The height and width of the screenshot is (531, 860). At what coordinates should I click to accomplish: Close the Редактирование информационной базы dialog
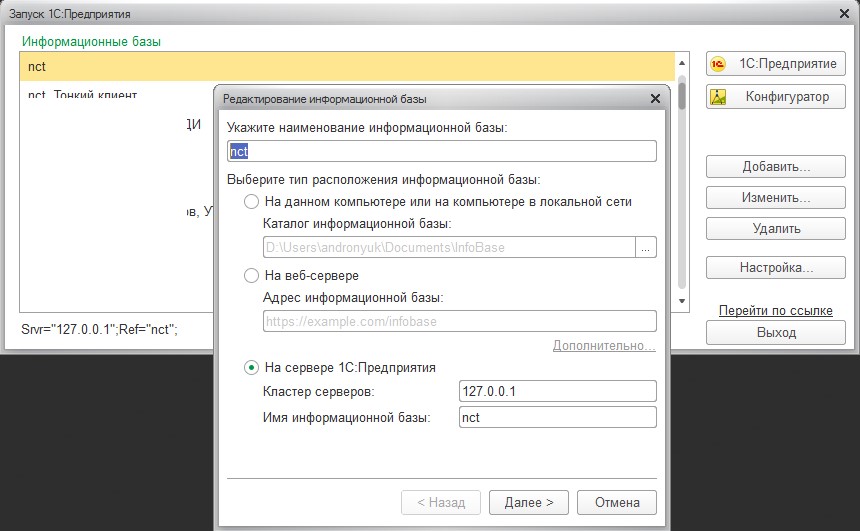[655, 99]
